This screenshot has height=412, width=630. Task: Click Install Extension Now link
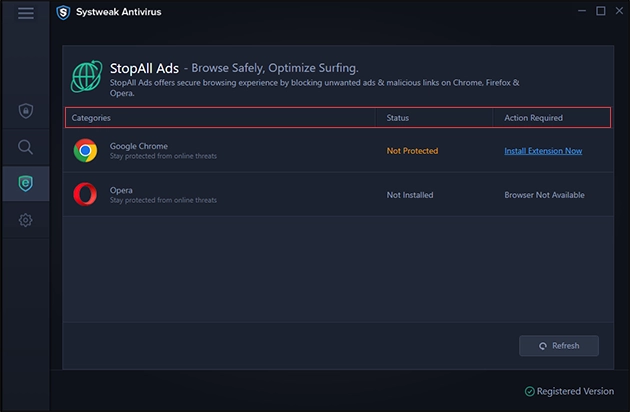[543, 151]
